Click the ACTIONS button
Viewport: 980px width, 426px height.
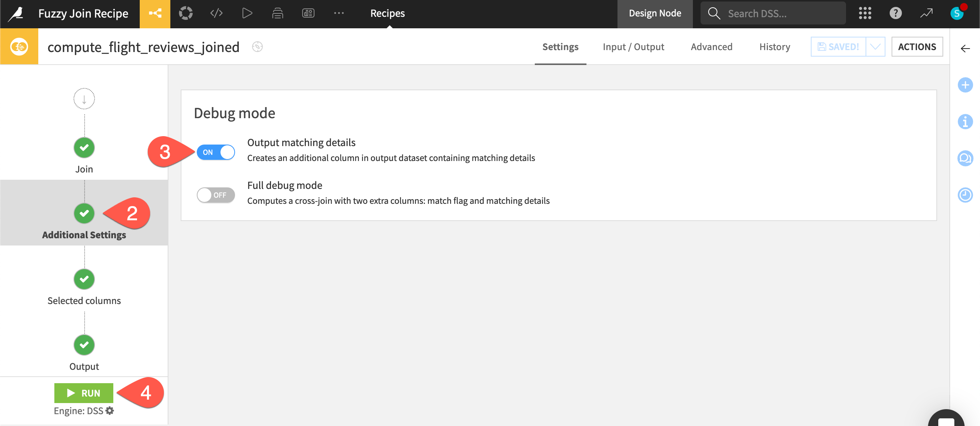pyautogui.click(x=917, y=47)
